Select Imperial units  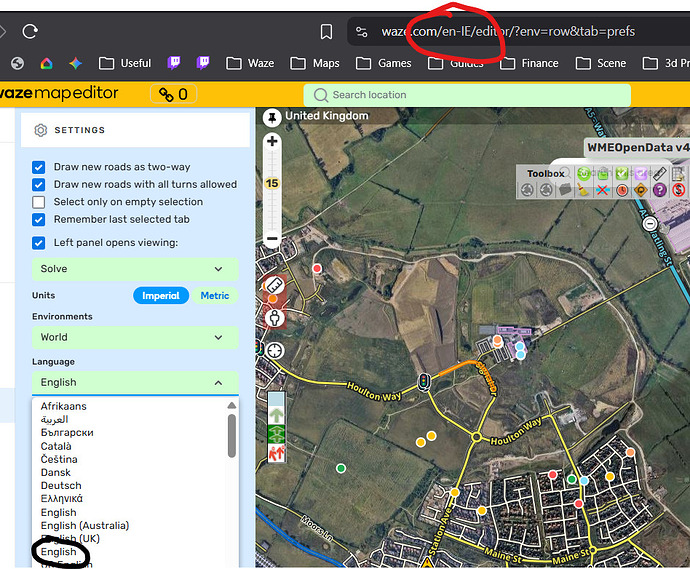pyautogui.click(x=161, y=296)
